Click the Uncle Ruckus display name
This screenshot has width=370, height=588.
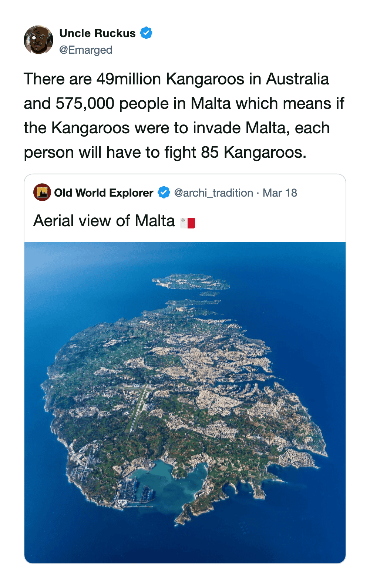click(97, 33)
